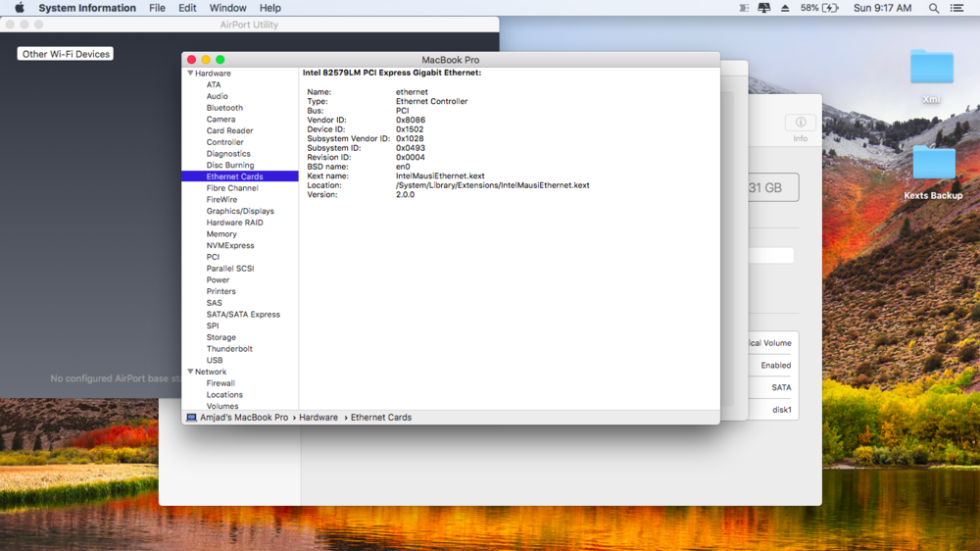Click the Info button icon
Image resolution: width=980 pixels, height=551 pixels.
click(800, 123)
